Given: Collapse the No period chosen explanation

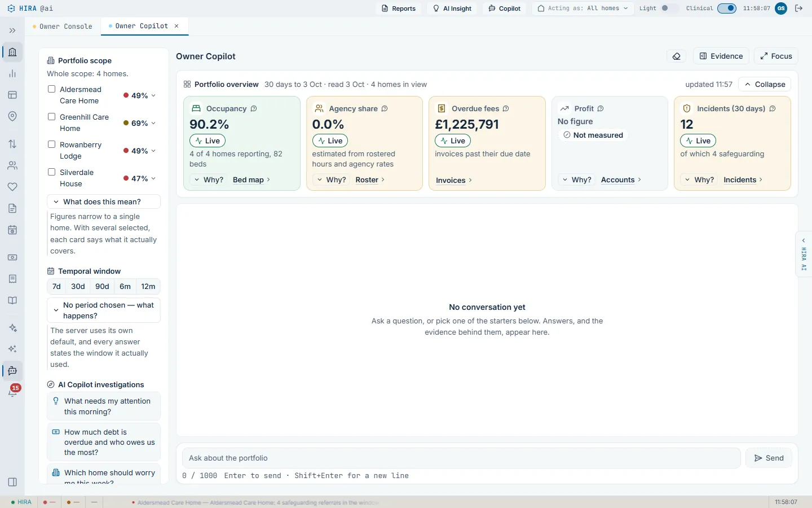Looking at the screenshot, I should coord(104,310).
